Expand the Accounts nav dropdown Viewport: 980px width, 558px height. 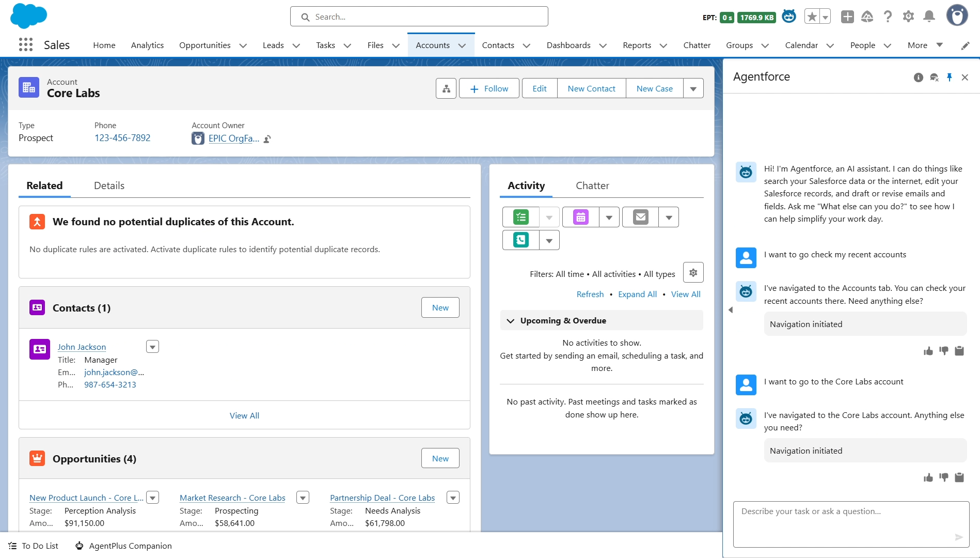tap(462, 45)
